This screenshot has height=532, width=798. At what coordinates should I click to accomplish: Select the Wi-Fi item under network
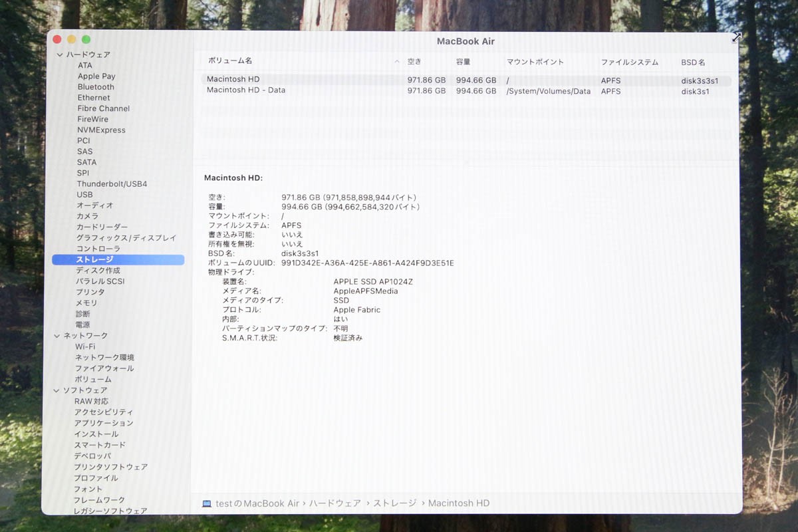point(84,346)
